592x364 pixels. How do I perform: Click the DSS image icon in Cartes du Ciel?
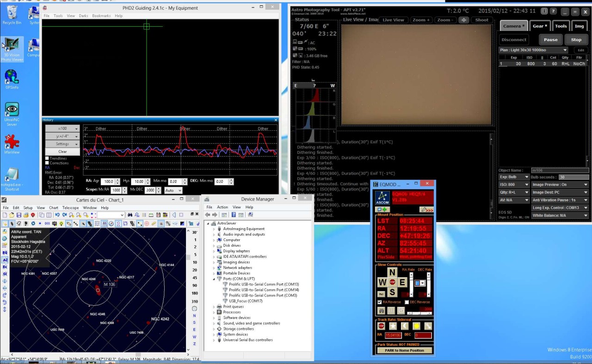(x=47, y=223)
